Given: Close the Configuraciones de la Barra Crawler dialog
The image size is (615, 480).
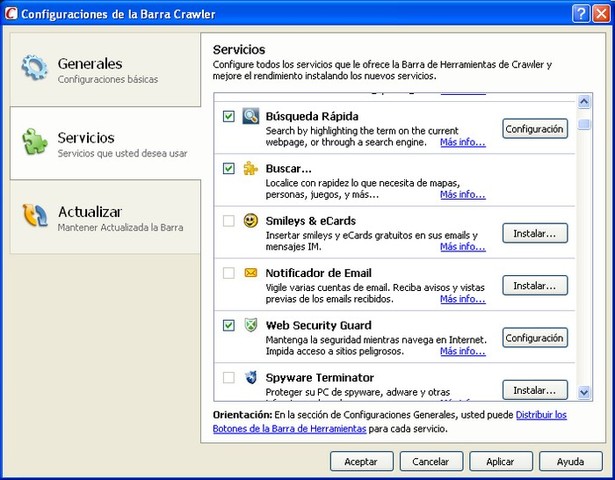Looking at the screenshot, I should coord(600,14).
